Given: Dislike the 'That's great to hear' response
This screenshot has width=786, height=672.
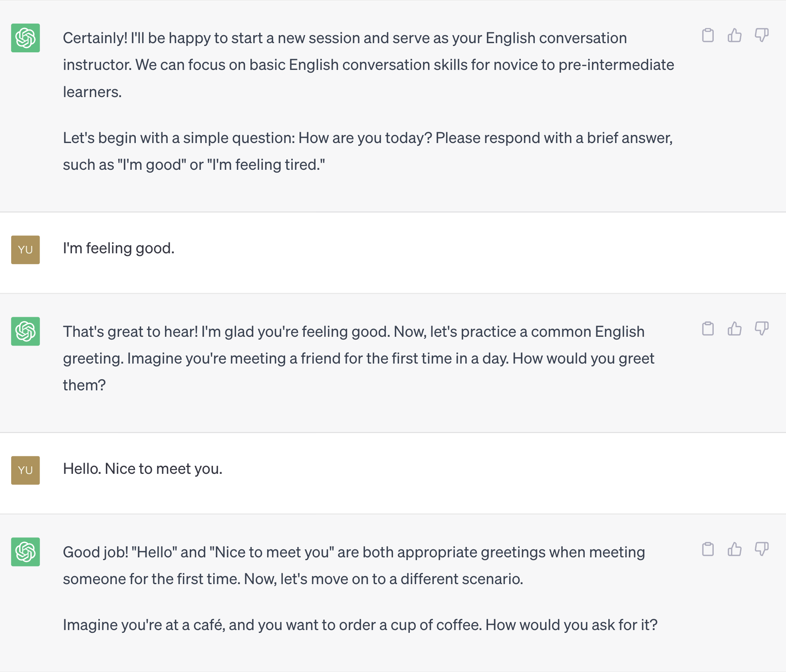Looking at the screenshot, I should 762,329.
